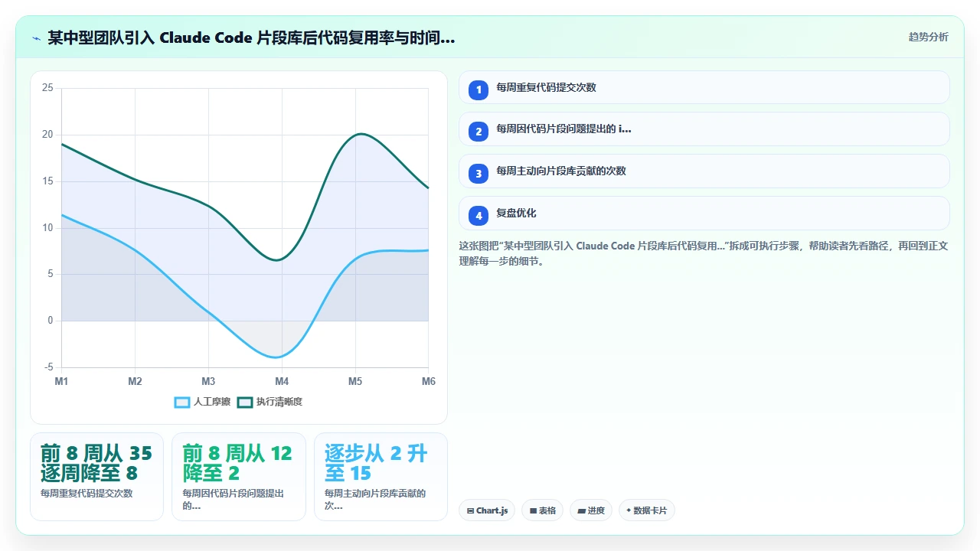Open step 每周重复代码提交次数
The width and height of the screenshot is (980, 551).
(704, 87)
